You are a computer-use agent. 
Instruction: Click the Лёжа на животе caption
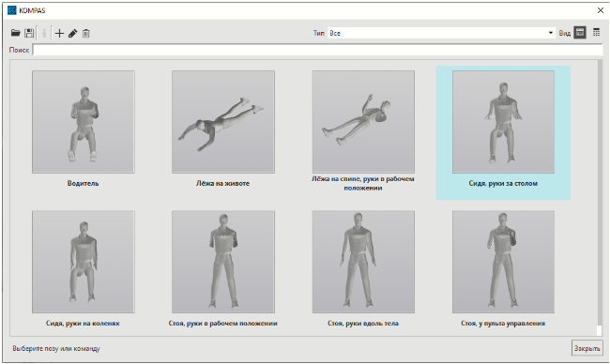(x=223, y=183)
